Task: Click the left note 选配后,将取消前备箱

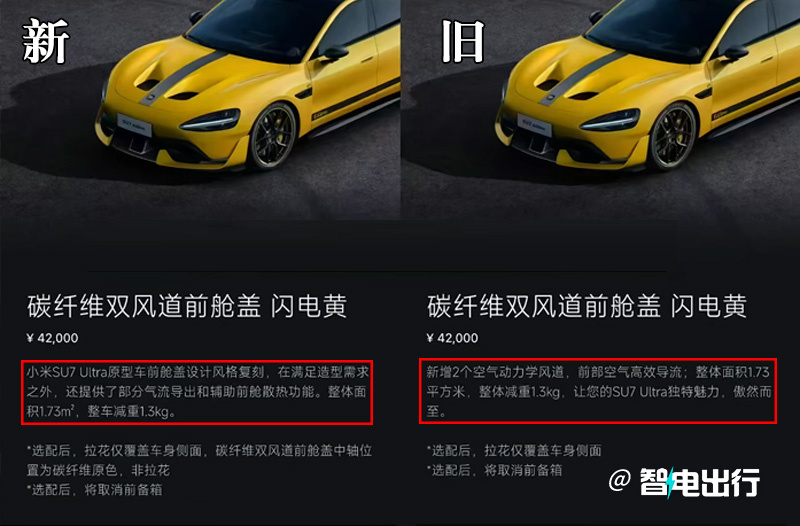Action: pos(94,490)
